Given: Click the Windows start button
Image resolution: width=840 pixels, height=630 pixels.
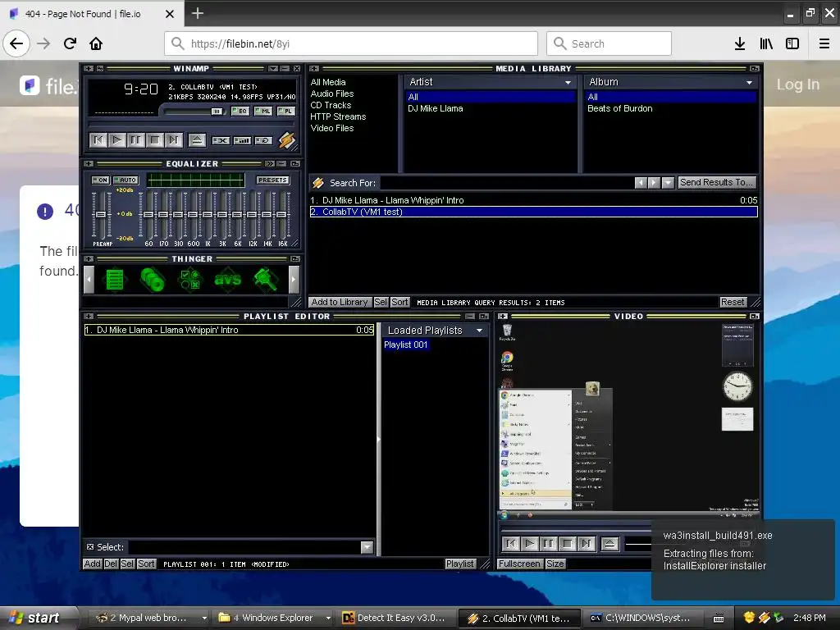Looking at the screenshot, I should (x=39, y=618).
